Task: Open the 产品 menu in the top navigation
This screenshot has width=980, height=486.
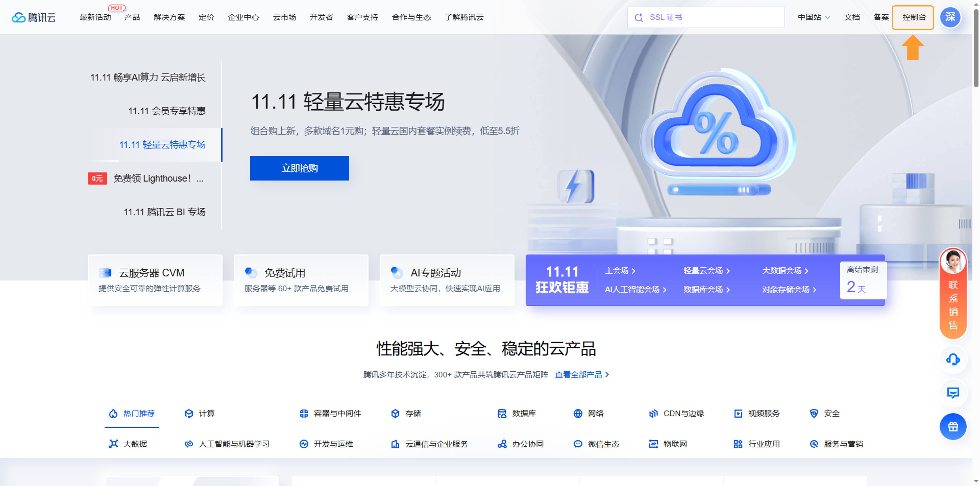Action: click(x=132, y=18)
